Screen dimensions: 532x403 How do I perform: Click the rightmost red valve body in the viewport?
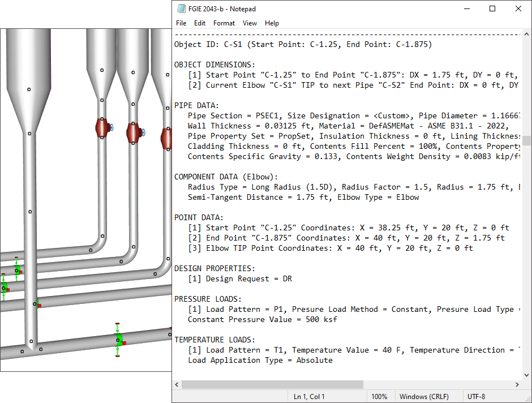tap(166, 139)
